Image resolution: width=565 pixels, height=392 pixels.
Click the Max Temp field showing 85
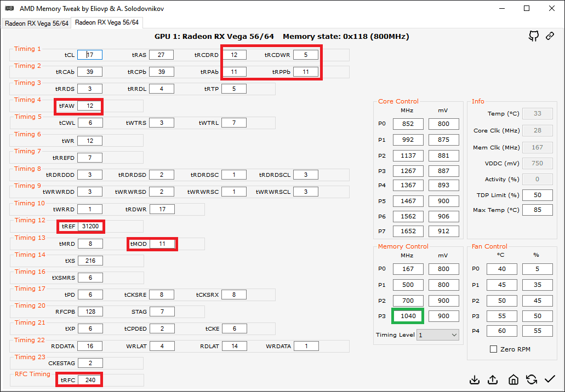click(x=537, y=210)
